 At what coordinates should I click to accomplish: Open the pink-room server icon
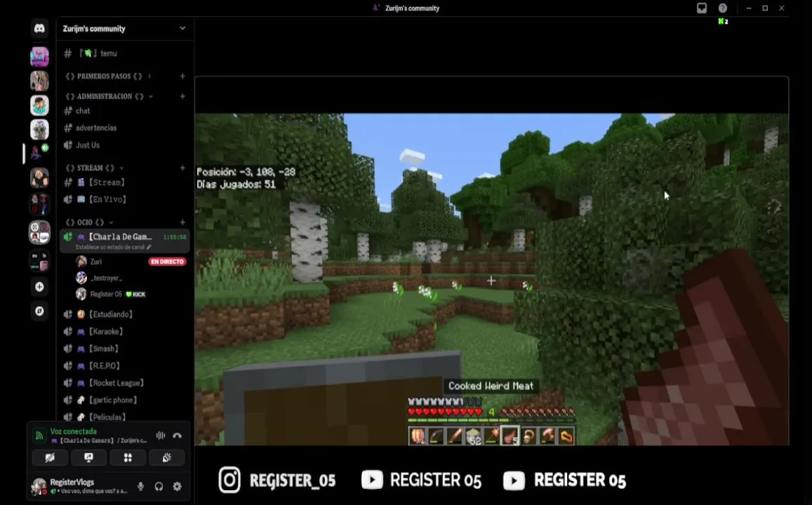point(39,57)
